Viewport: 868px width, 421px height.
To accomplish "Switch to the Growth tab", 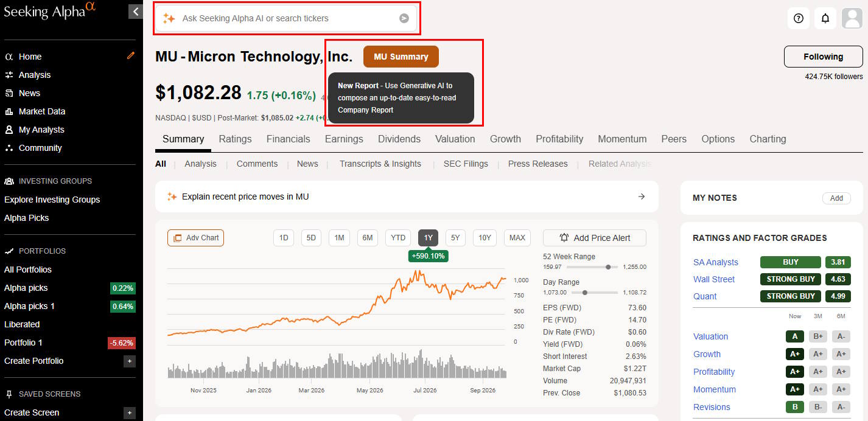I will click(505, 139).
